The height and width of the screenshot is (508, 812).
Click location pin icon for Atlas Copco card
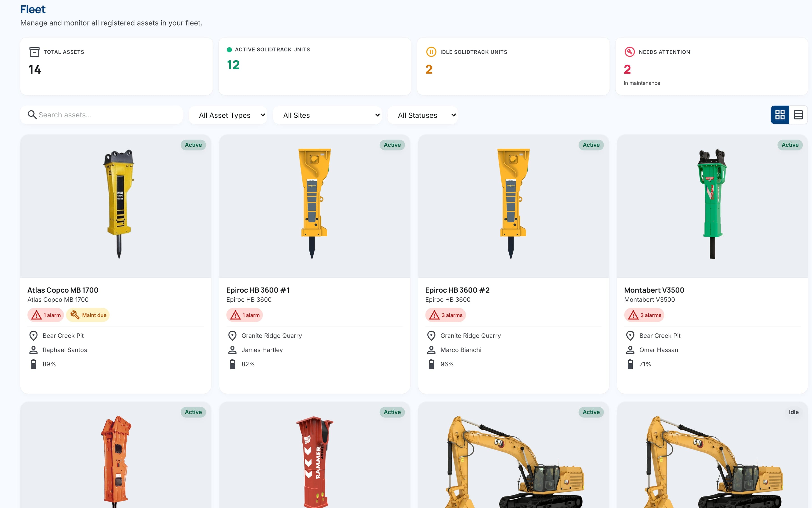point(33,336)
